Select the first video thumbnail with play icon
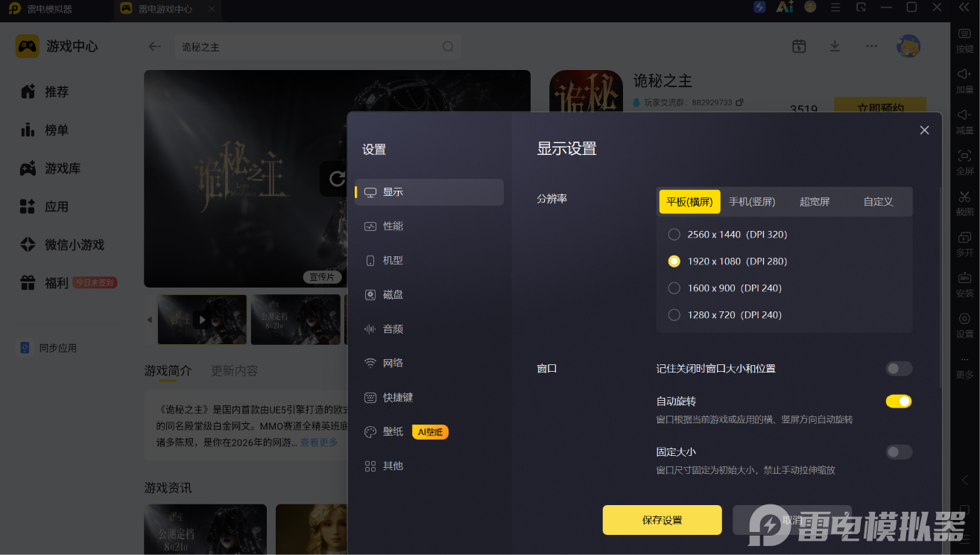The image size is (980, 555). click(x=202, y=320)
